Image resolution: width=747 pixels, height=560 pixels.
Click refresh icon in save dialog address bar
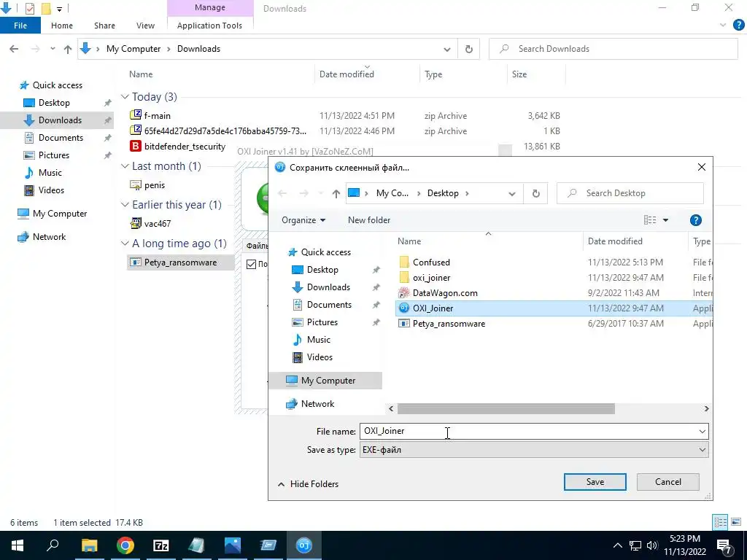click(x=536, y=193)
